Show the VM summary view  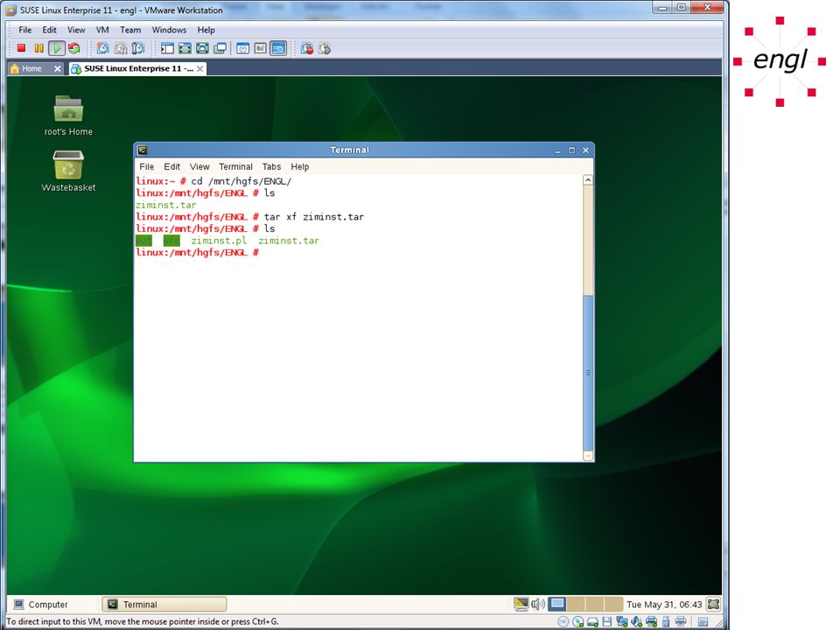coord(242,48)
